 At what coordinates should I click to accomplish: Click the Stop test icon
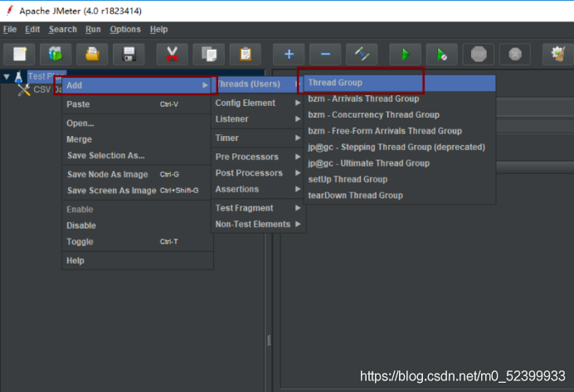479,55
